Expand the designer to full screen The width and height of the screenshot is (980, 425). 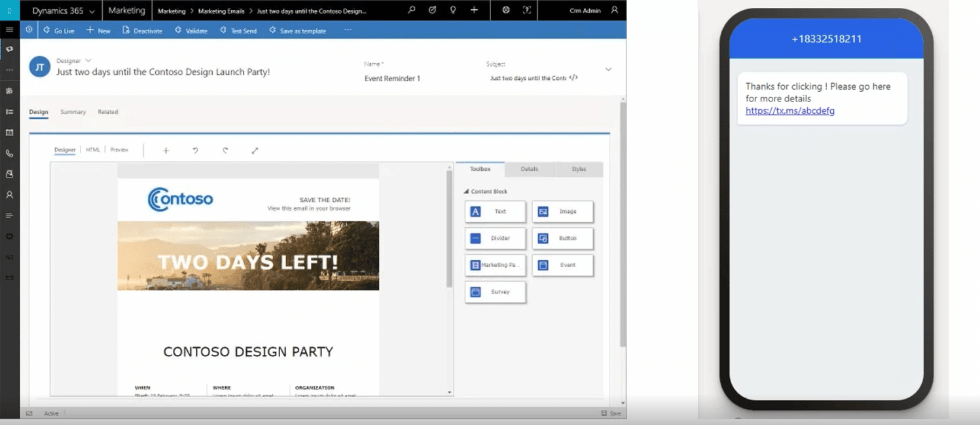[x=255, y=151]
